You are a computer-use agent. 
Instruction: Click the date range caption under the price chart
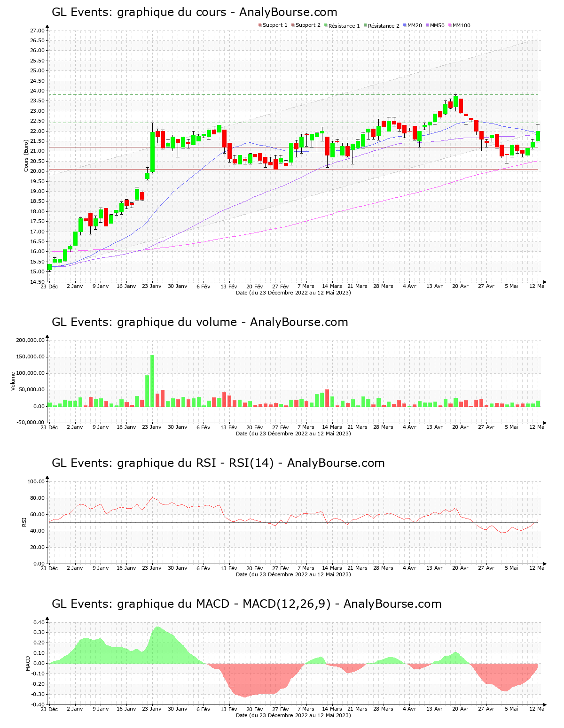pyautogui.click(x=293, y=293)
